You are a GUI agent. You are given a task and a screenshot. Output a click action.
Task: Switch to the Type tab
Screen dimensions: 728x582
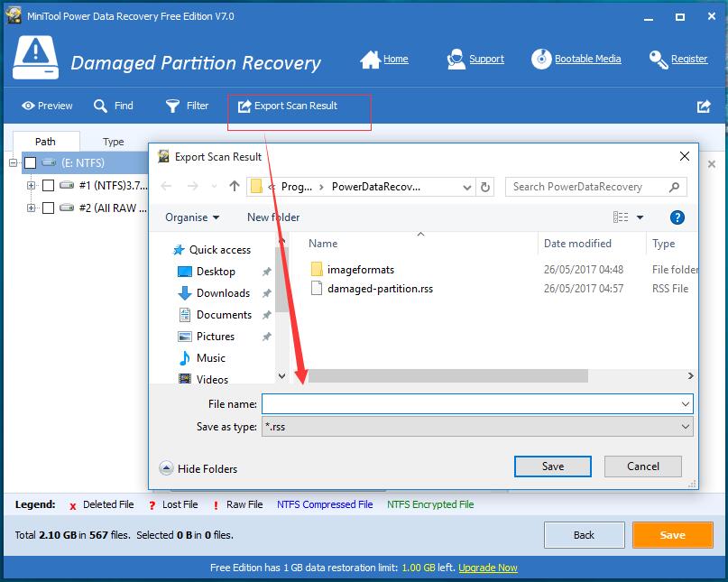click(x=114, y=142)
